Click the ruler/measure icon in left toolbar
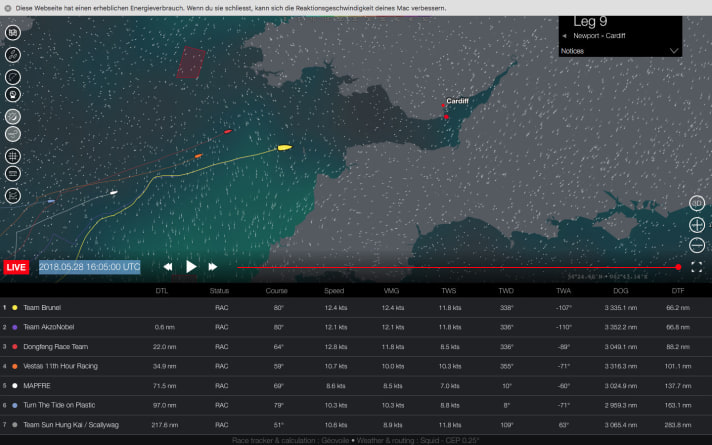The height and width of the screenshot is (445, 712). click(x=13, y=174)
